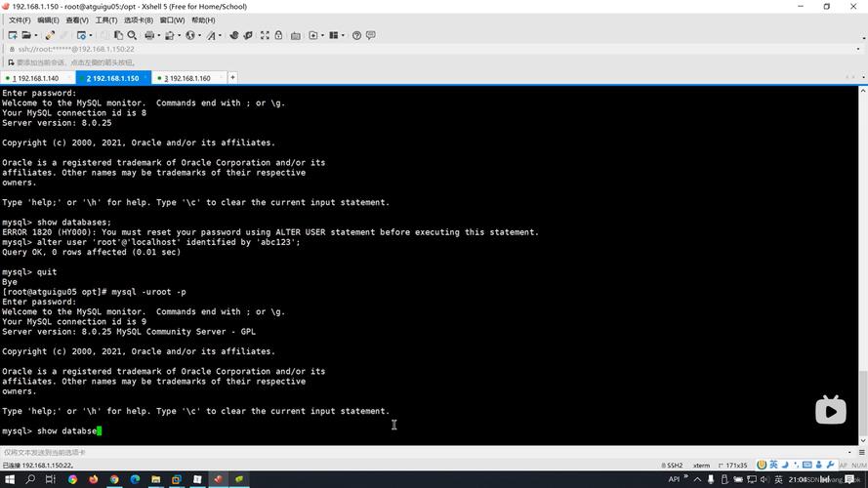Expand the File Transfer dropdown arrow

(180, 35)
